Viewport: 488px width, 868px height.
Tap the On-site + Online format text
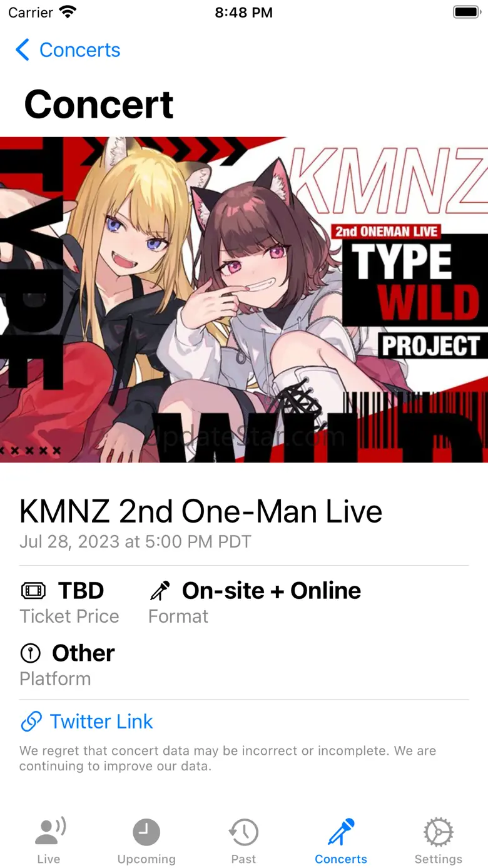coord(272,591)
